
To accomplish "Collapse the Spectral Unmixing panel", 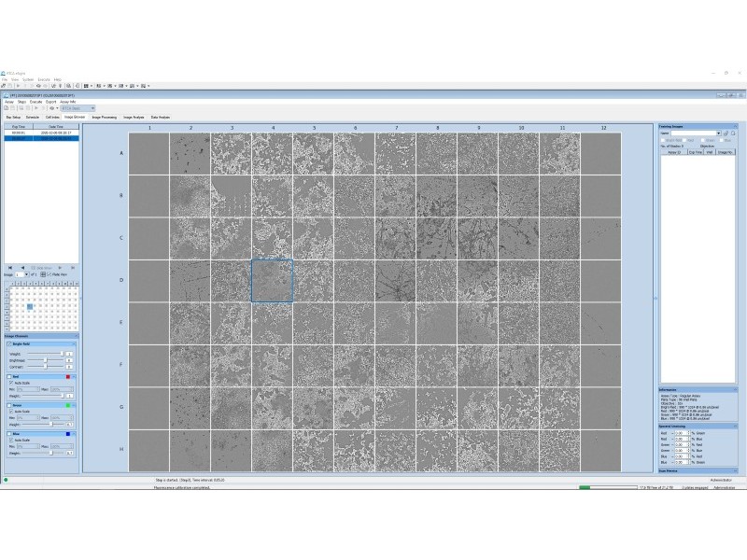I will pyautogui.click(x=735, y=426).
